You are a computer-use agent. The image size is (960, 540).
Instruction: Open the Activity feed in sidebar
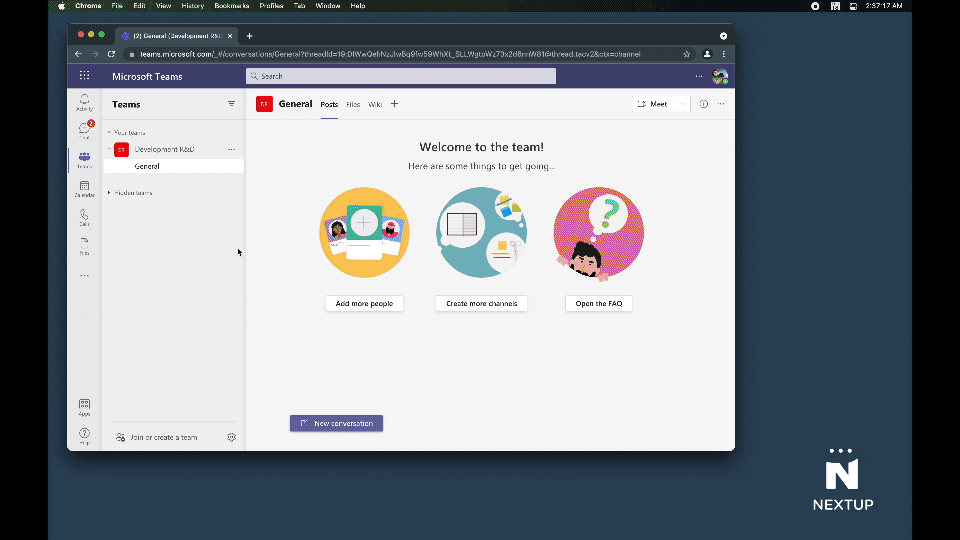(x=84, y=102)
